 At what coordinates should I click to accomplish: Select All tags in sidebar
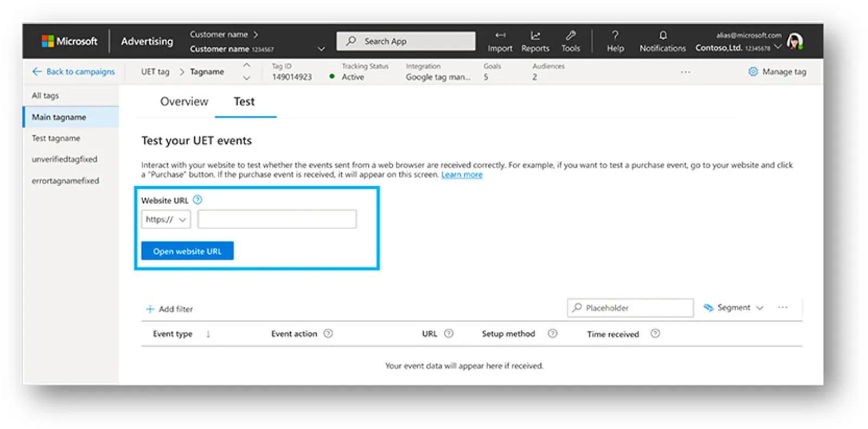tap(71, 96)
